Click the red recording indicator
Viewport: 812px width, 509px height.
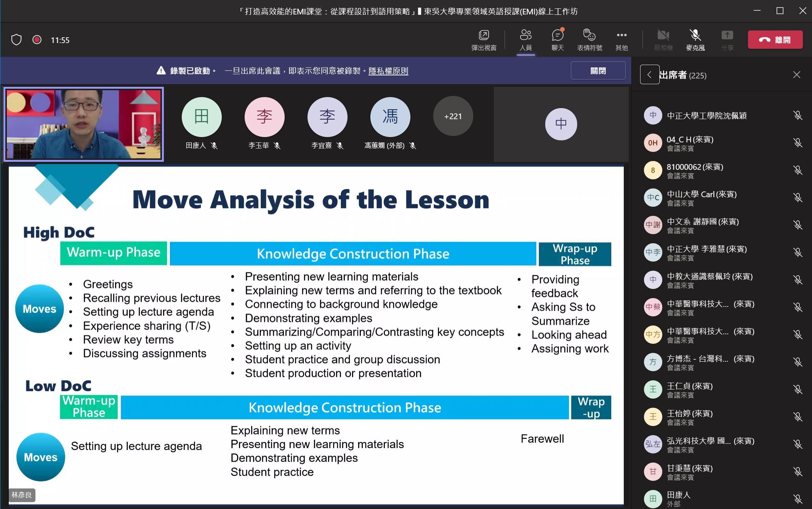[x=37, y=40]
